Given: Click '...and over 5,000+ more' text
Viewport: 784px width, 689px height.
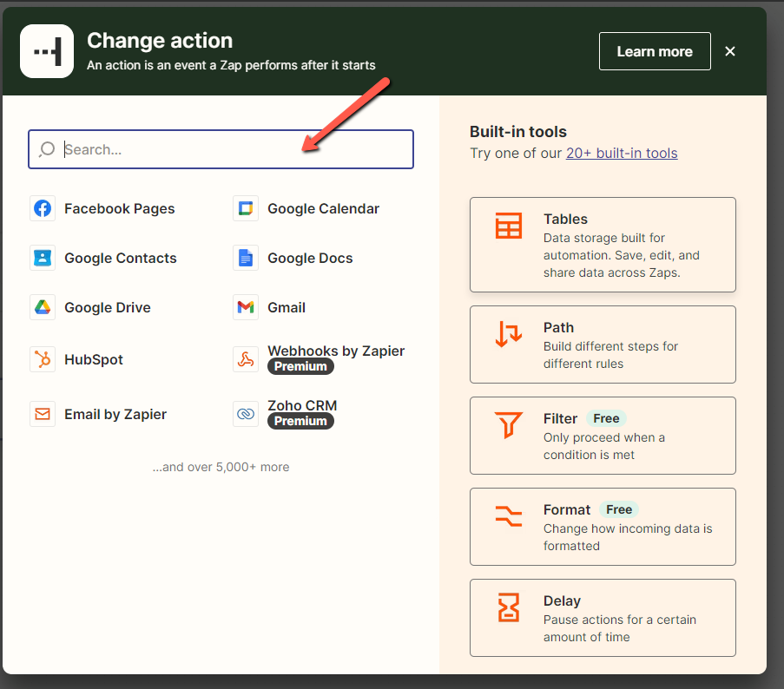Looking at the screenshot, I should tap(221, 467).
